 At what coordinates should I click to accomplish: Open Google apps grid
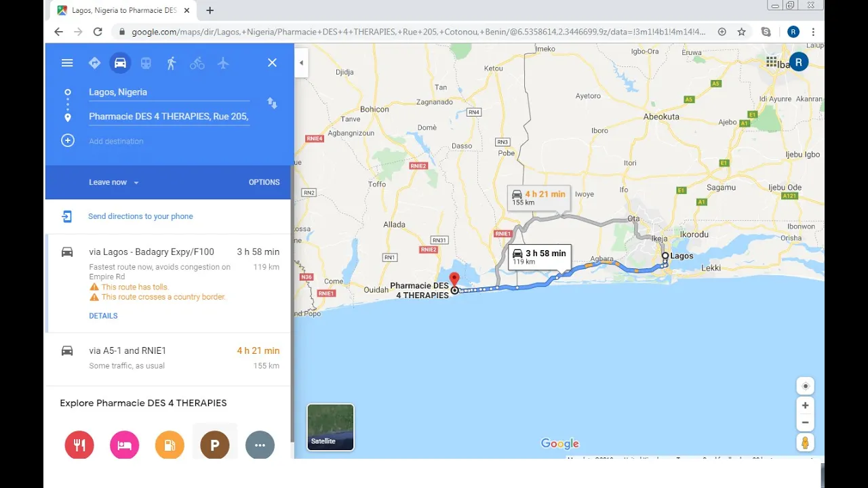pos(772,62)
